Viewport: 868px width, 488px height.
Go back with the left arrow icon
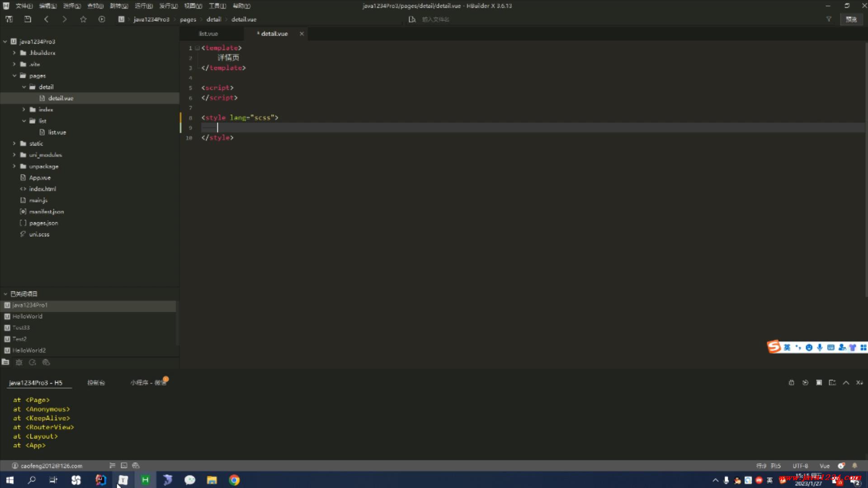click(x=46, y=19)
